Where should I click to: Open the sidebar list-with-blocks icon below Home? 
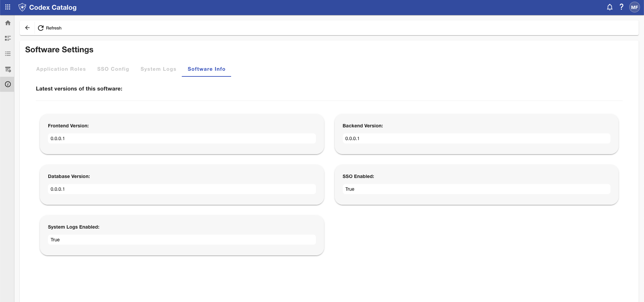coord(8,38)
